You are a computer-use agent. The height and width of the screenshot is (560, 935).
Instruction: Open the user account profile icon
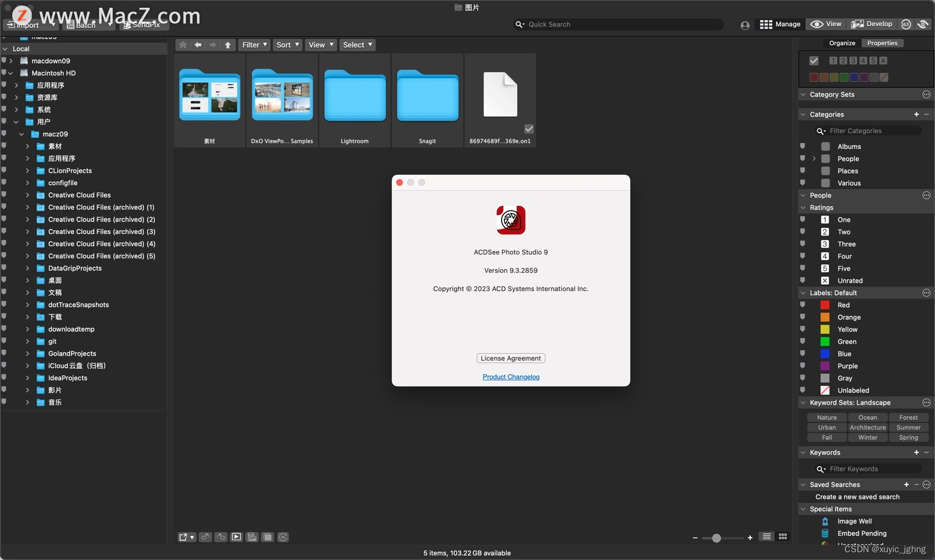click(x=745, y=25)
